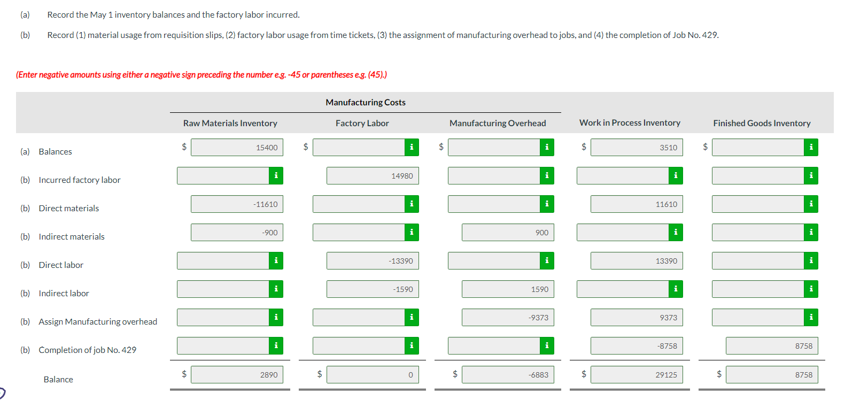Click info icon for Indirect labor Finished Goods
The height and width of the screenshot is (400, 868).
(811, 289)
